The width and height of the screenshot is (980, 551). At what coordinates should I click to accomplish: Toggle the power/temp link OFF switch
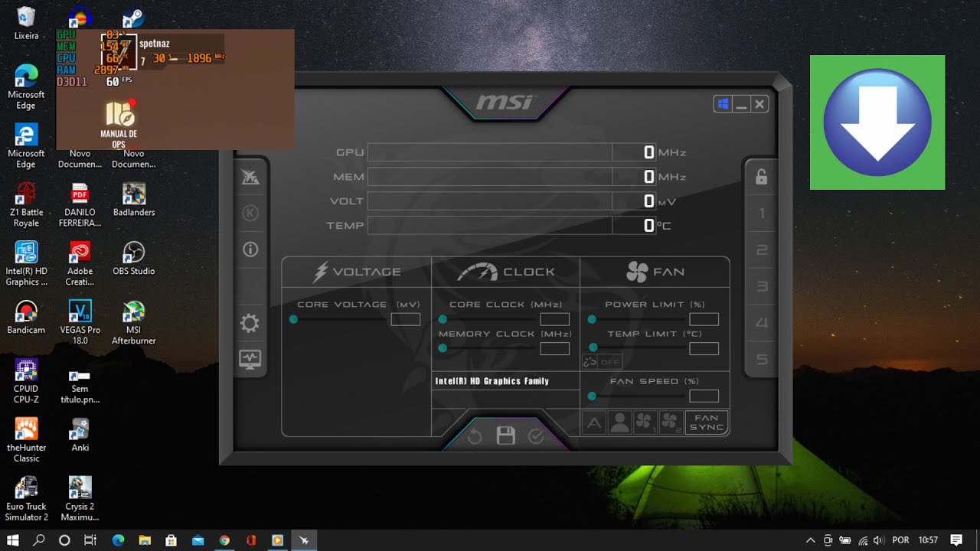(x=602, y=362)
